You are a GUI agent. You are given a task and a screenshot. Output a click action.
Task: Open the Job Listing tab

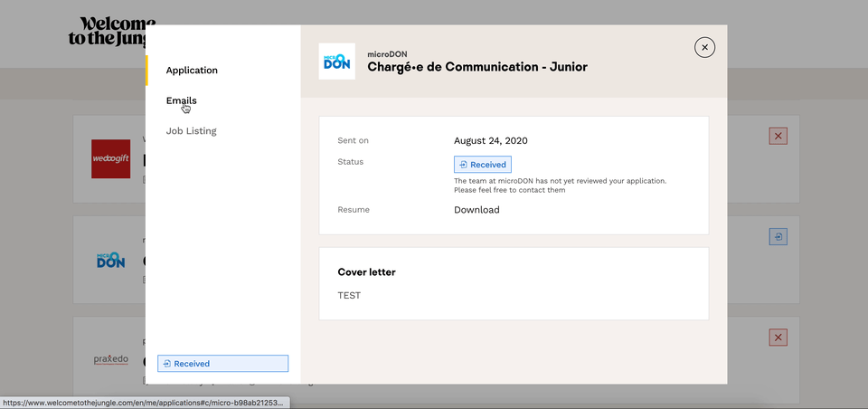pos(191,131)
